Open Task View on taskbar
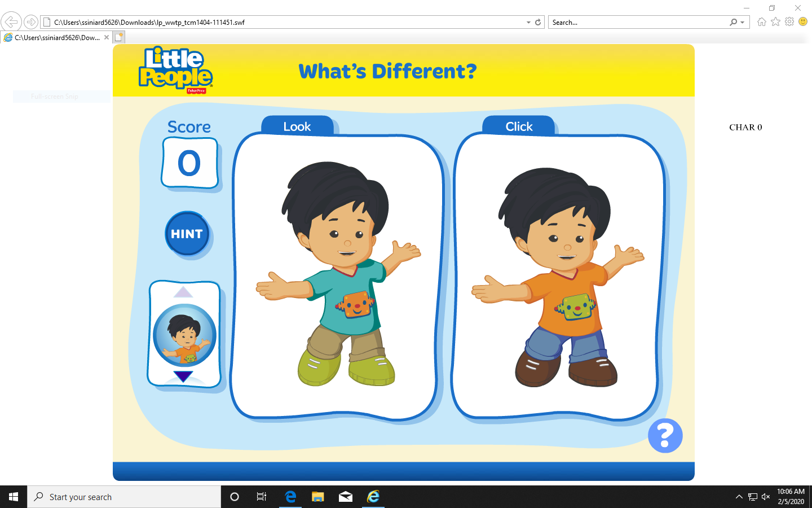 click(262, 497)
